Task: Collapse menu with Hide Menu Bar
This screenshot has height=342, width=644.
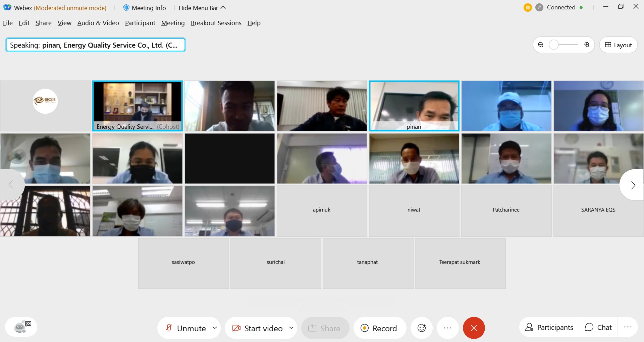Action: click(x=202, y=8)
